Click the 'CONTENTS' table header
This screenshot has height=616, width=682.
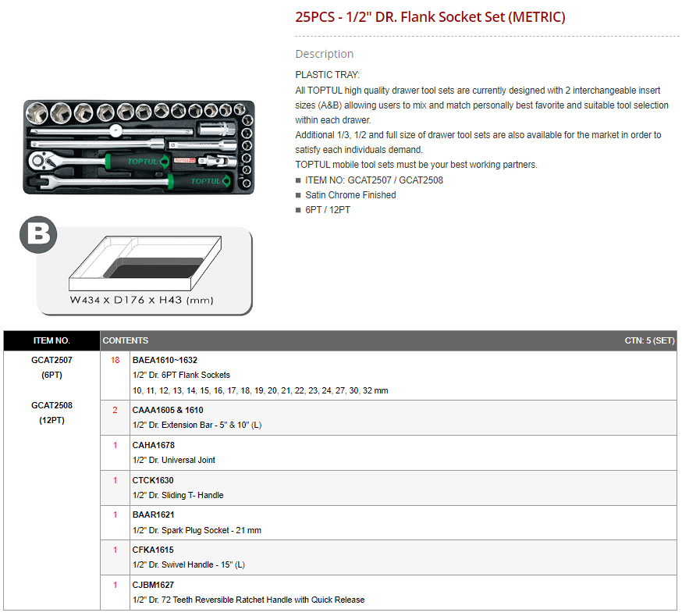click(126, 340)
